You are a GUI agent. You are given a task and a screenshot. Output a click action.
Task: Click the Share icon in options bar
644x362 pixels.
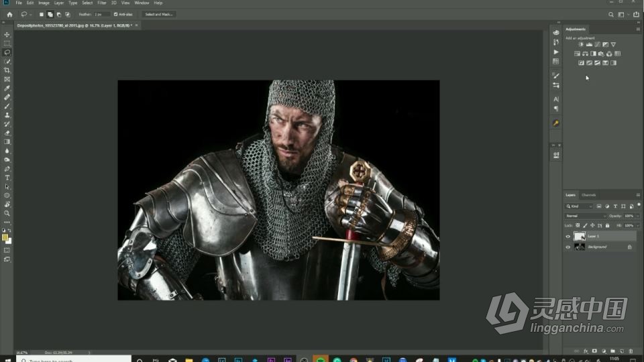pos(636,14)
